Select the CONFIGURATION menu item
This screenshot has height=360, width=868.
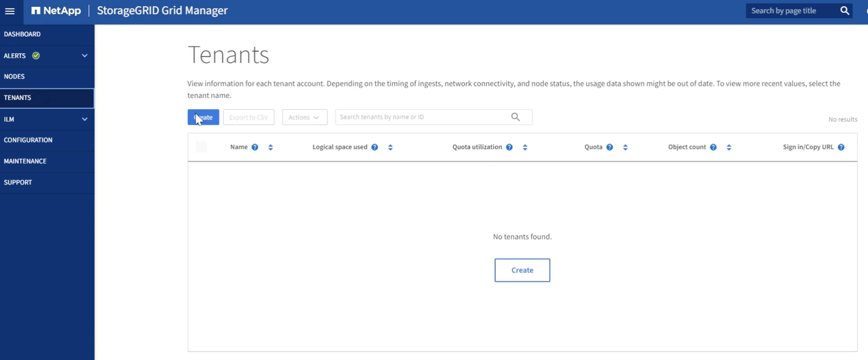coord(28,140)
